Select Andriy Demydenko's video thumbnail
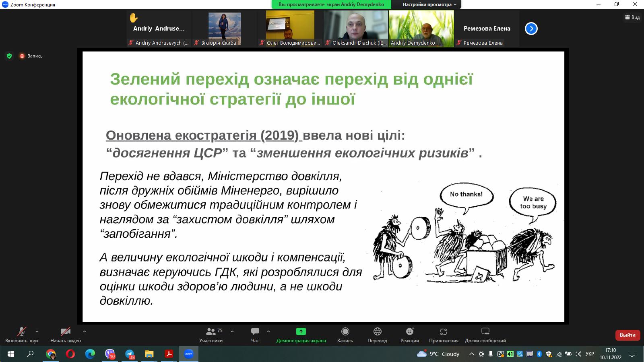The image size is (644, 362). 421,26
